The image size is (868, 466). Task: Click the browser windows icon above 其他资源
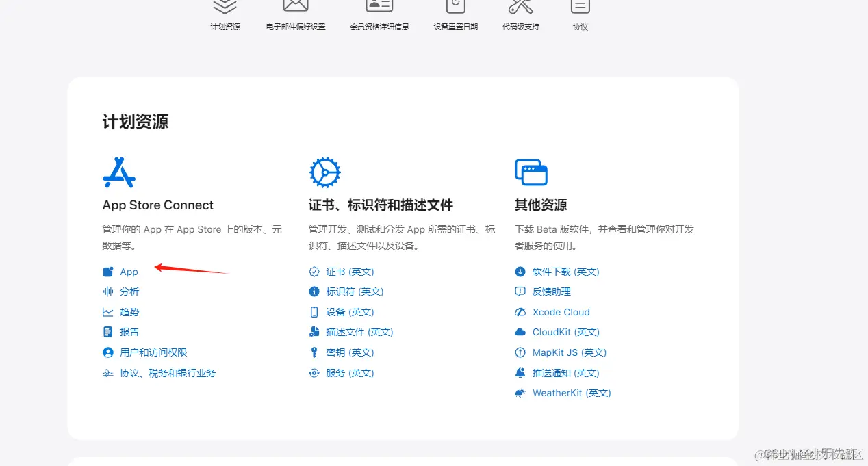pos(530,172)
